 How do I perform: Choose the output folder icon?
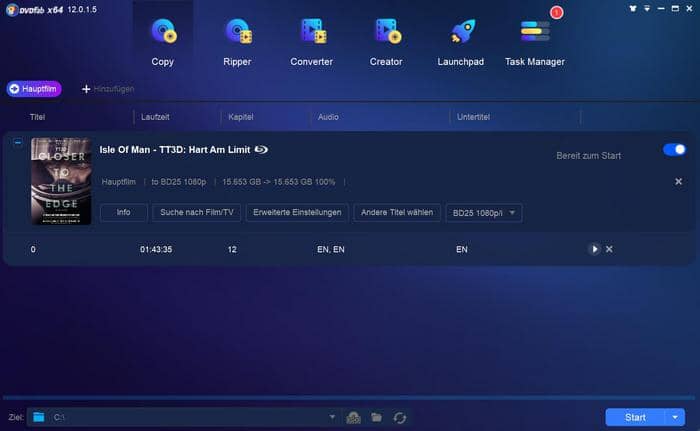376,417
